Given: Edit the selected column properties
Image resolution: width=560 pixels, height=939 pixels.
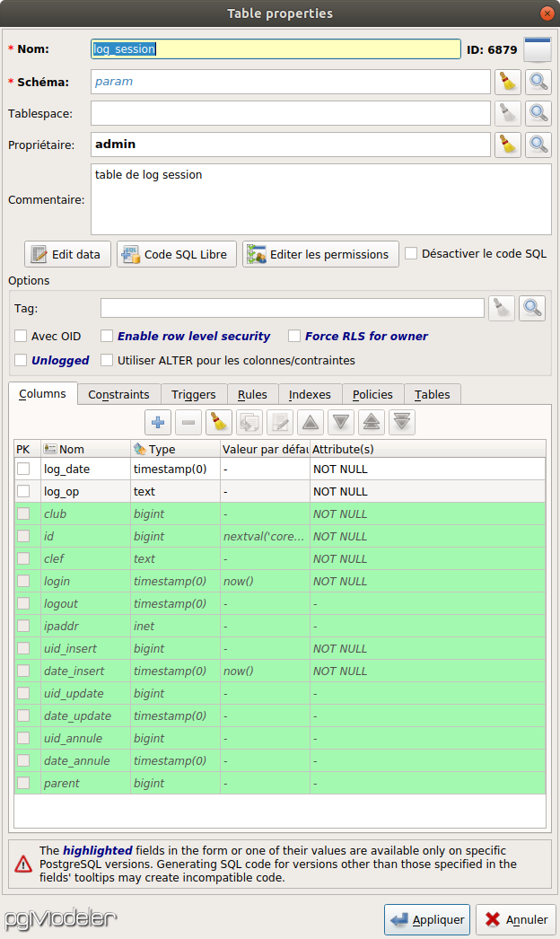Looking at the screenshot, I should [280, 422].
